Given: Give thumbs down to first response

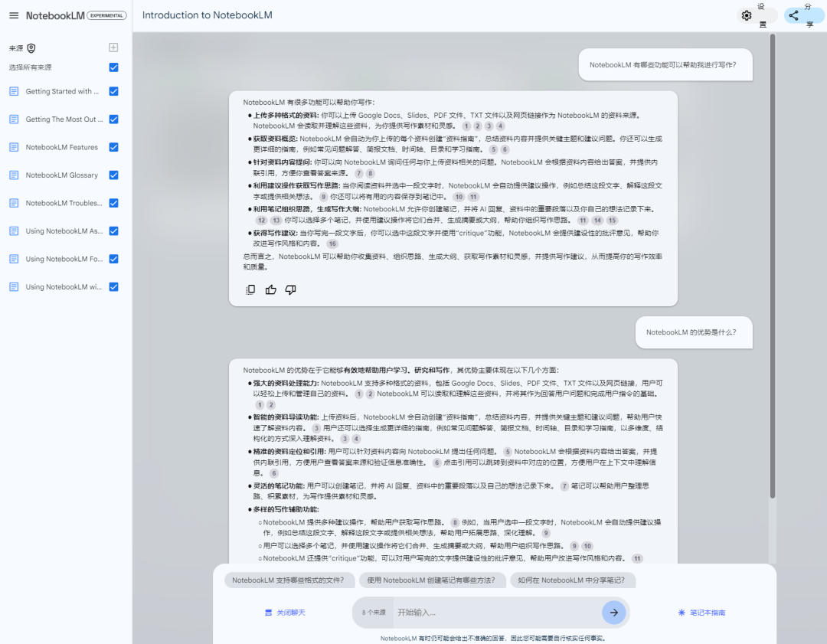Looking at the screenshot, I should 291,289.
